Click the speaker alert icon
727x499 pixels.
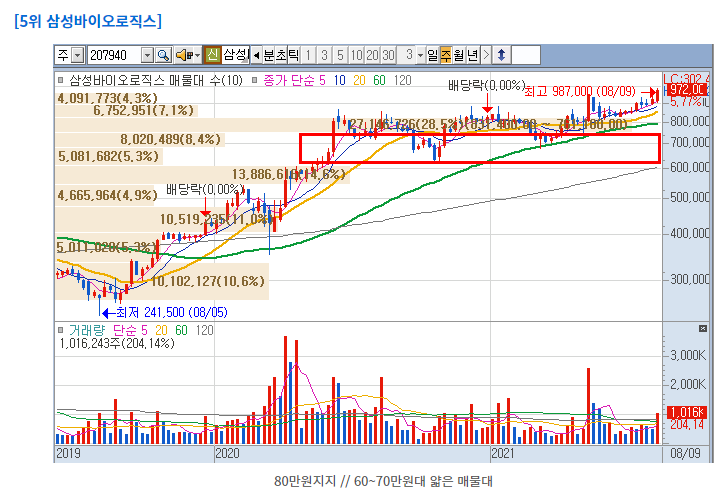pyautogui.click(x=184, y=55)
